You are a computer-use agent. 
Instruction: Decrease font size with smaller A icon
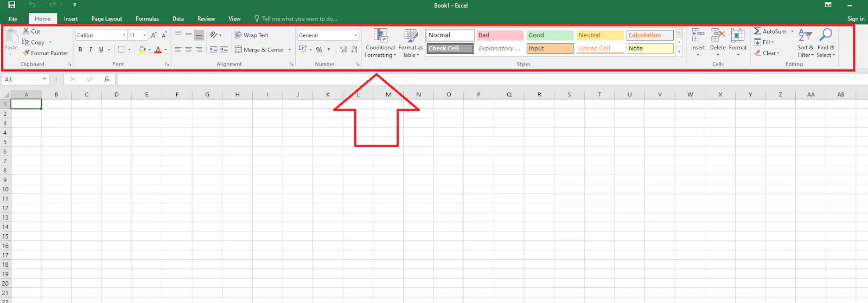[x=164, y=35]
